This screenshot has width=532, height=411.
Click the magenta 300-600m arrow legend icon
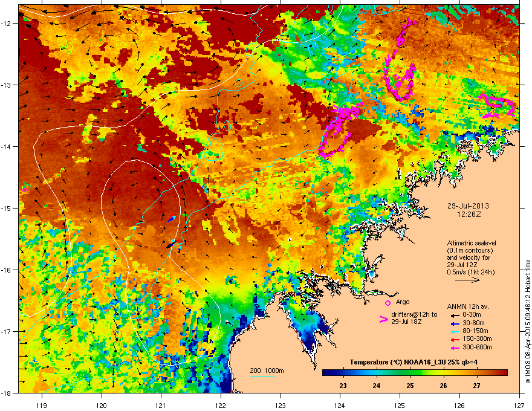(x=456, y=348)
